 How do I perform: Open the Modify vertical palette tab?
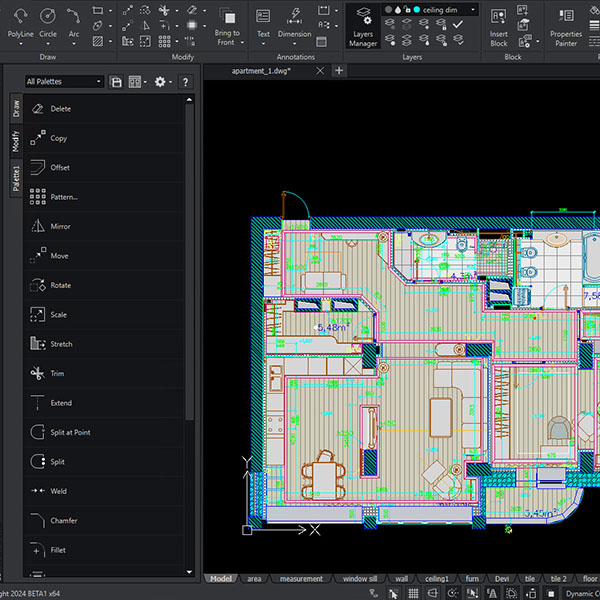click(15, 142)
